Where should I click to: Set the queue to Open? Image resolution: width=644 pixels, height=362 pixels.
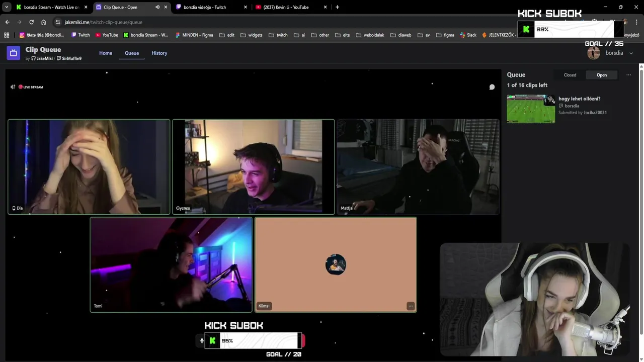pos(602,75)
